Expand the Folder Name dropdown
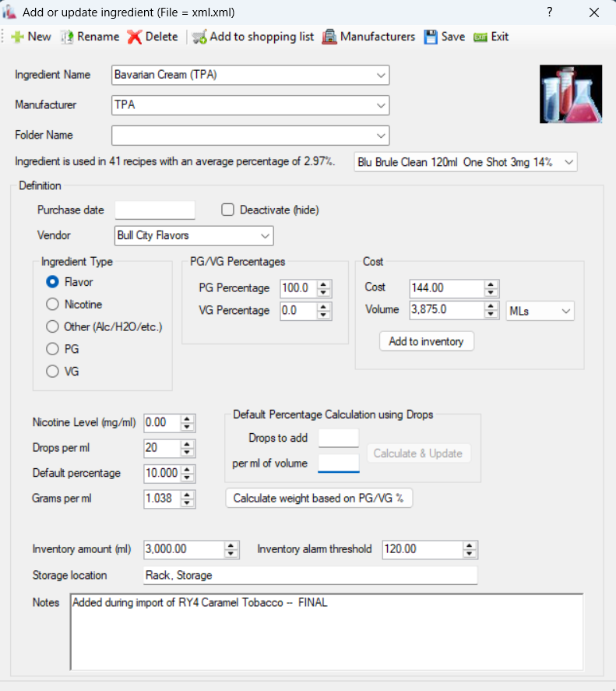616x691 pixels. [x=381, y=136]
